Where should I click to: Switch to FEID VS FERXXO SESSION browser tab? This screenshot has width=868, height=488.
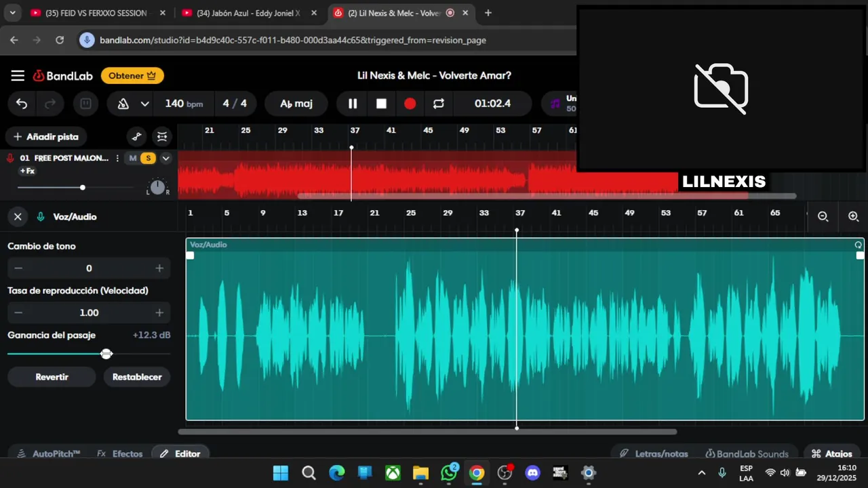pyautogui.click(x=97, y=13)
